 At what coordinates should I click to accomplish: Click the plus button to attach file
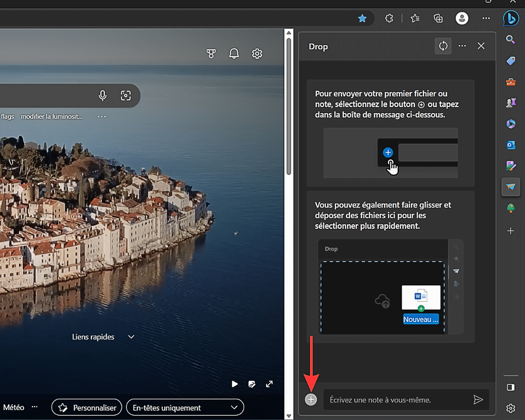pyautogui.click(x=311, y=400)
